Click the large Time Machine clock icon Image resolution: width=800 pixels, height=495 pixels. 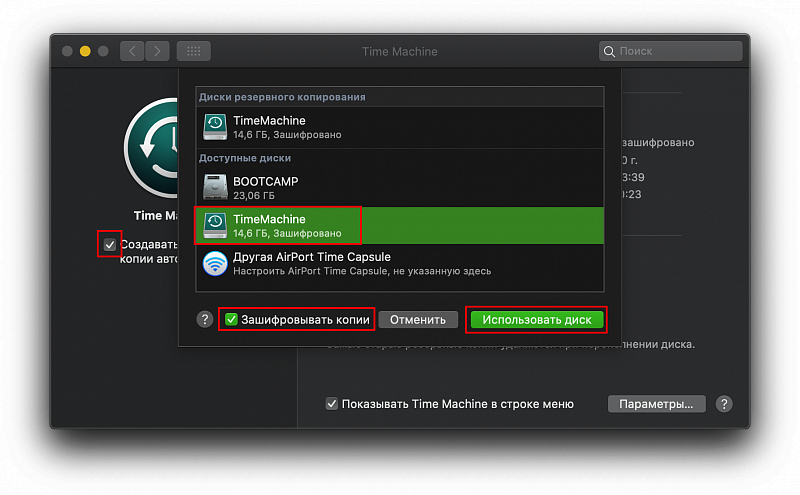[x=152, y=147]
